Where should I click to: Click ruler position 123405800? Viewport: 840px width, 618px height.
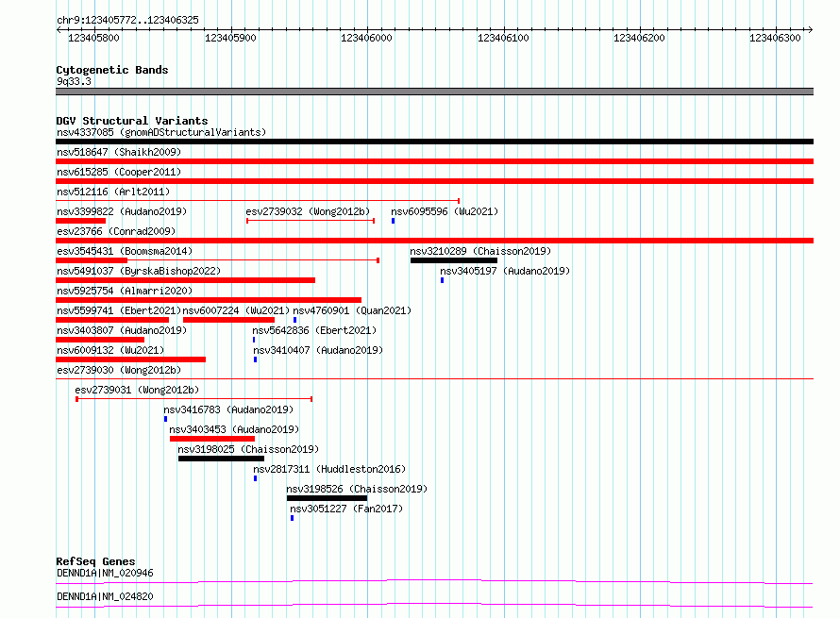(x=93, y=38)
